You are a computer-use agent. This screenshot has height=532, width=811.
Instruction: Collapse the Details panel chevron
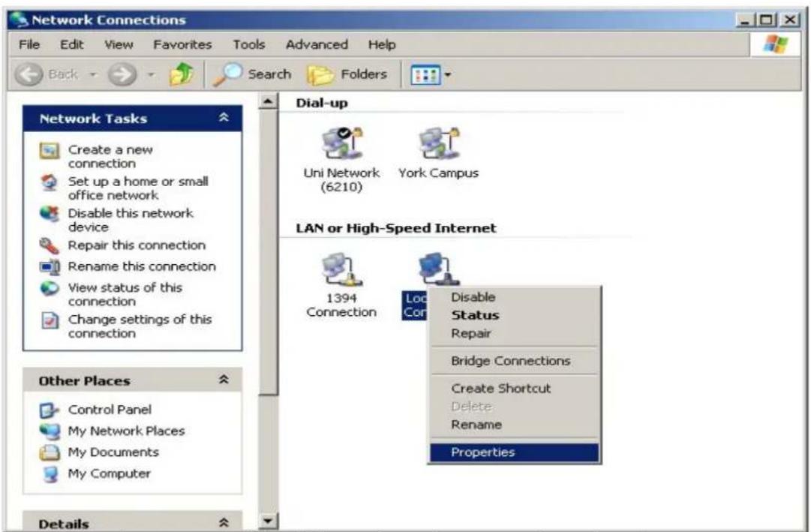[x=224, y=523]
